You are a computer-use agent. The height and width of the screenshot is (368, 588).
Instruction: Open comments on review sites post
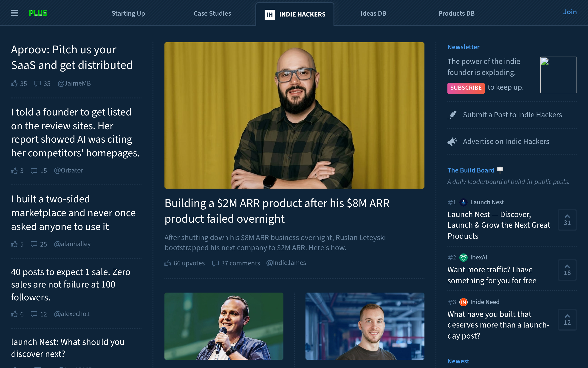pos(34,171)
